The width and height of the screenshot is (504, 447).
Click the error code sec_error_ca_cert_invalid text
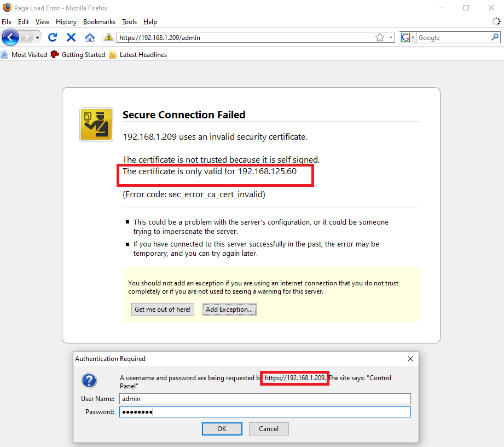pyautogui.click(x=194, y=194)
